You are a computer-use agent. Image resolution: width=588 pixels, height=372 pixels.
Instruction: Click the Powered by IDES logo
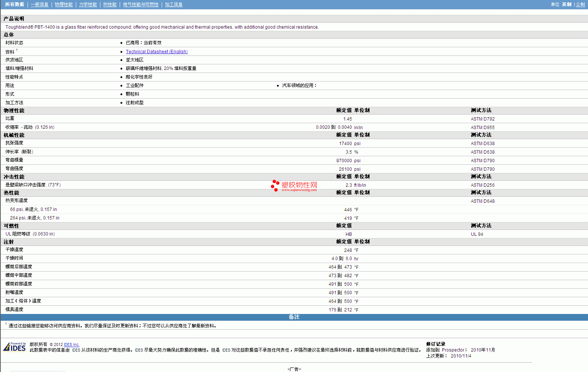tap(14, 347)
